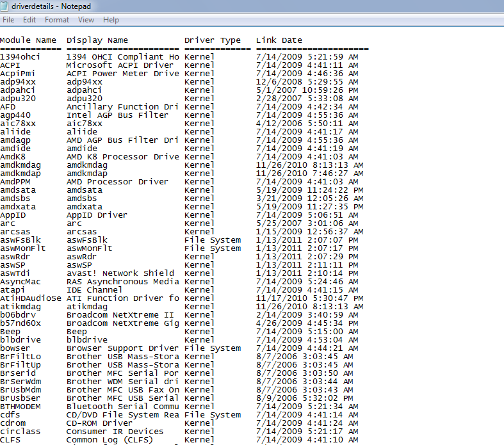Open the Format menu
Image resolution: width=504 pixels, height=445 pixels.
pyautogui.click(x=57, y=20)
